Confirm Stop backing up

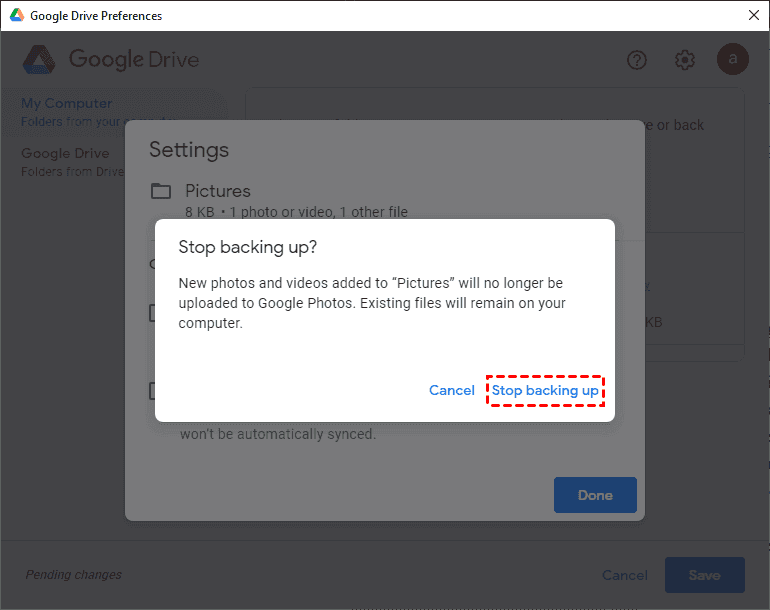[545, 390]
